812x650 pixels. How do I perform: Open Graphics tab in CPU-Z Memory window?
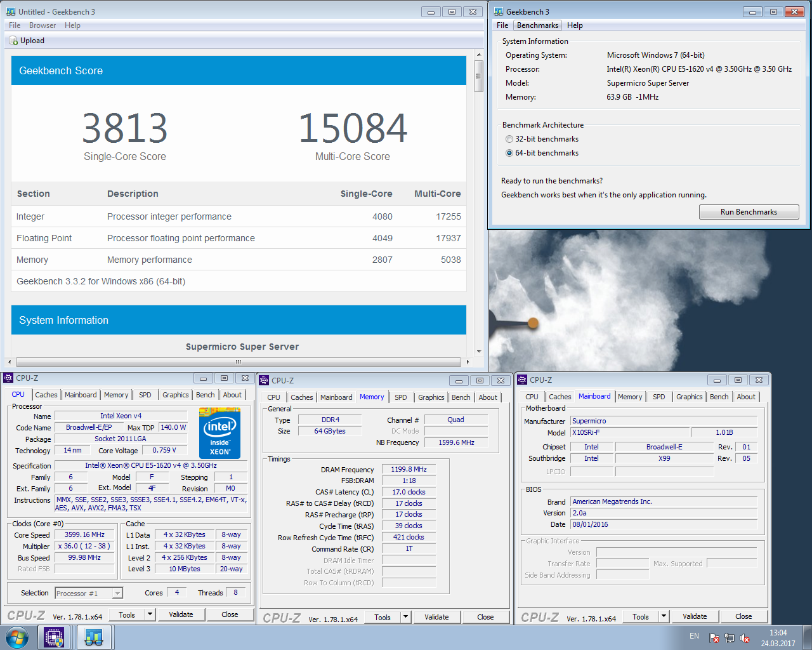pos(431,397)
